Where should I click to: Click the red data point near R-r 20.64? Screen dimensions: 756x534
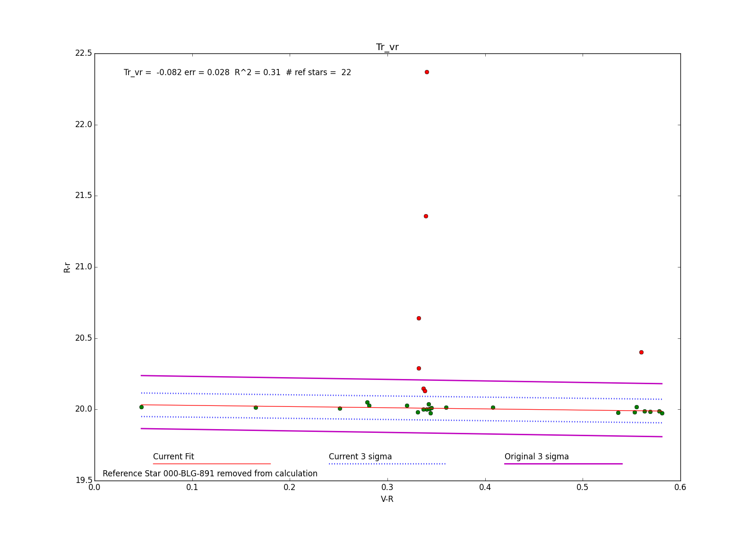[x=419, y=319]
